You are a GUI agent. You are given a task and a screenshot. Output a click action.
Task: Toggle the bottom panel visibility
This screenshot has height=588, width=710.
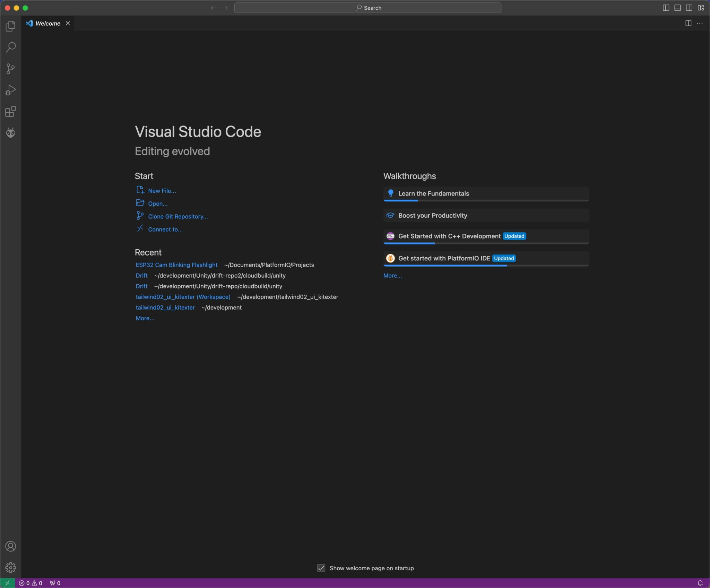tap(677, 8)
